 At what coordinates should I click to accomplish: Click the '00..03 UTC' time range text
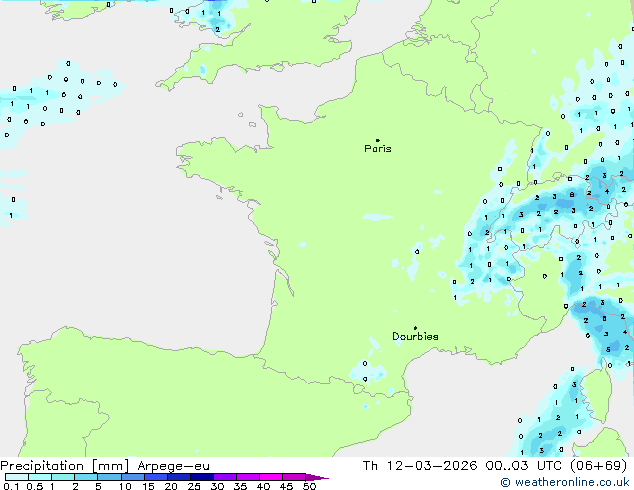pos(524,466)
